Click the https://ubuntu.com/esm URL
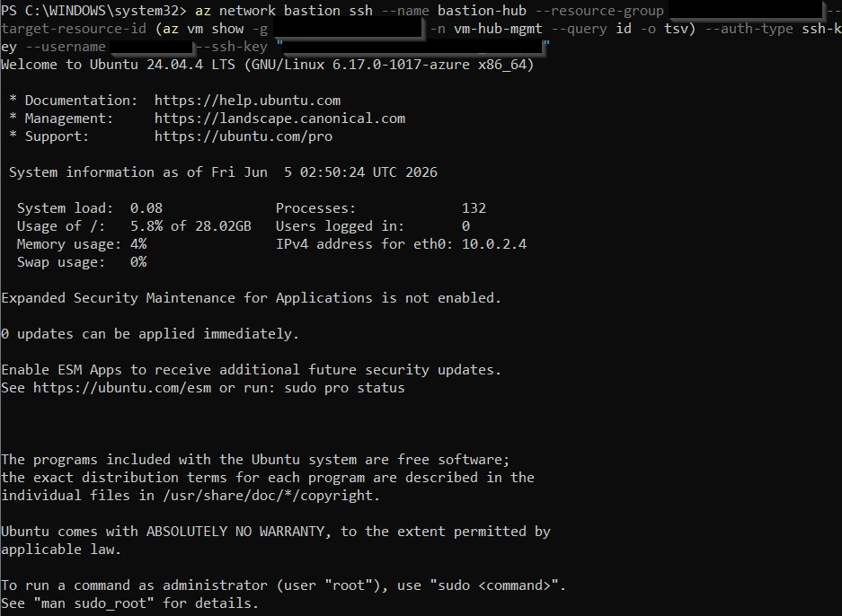842x616 pixels. tap(122, 387)
